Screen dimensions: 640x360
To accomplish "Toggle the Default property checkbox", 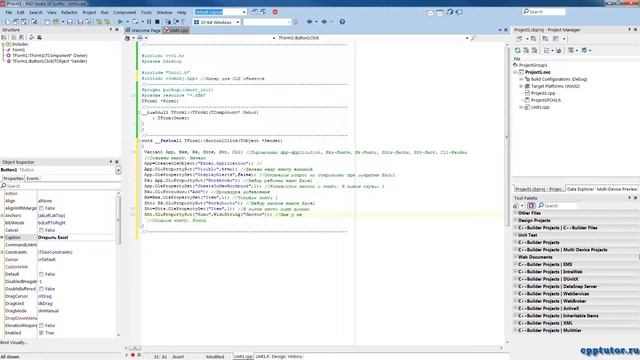I will click(41, 274).
